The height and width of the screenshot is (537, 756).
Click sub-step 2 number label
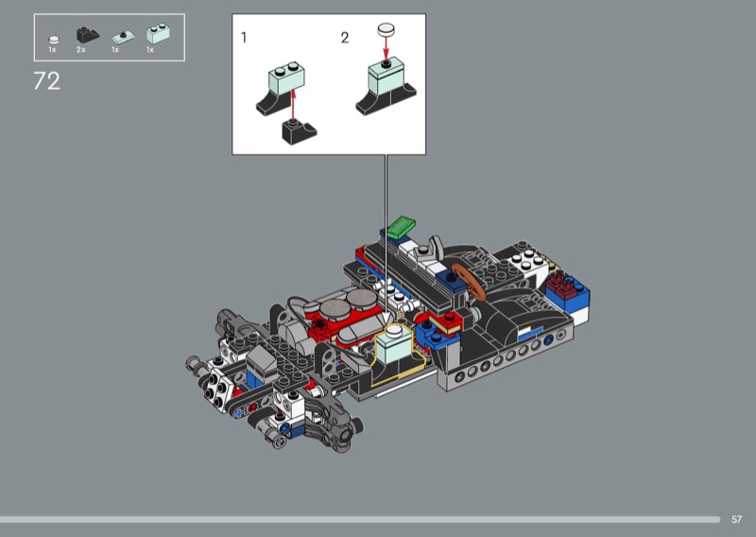coord(344,38)
